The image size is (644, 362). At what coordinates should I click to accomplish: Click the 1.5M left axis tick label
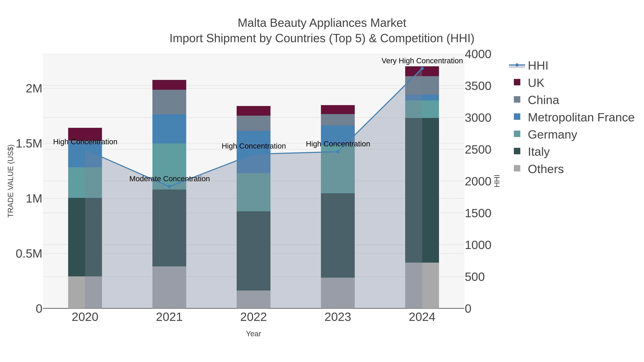click(x=29, y=144)
